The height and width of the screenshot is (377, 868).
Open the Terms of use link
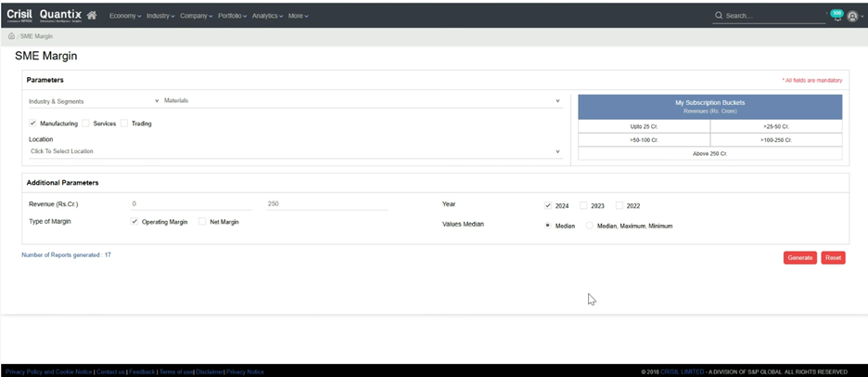tap(176, 371)
